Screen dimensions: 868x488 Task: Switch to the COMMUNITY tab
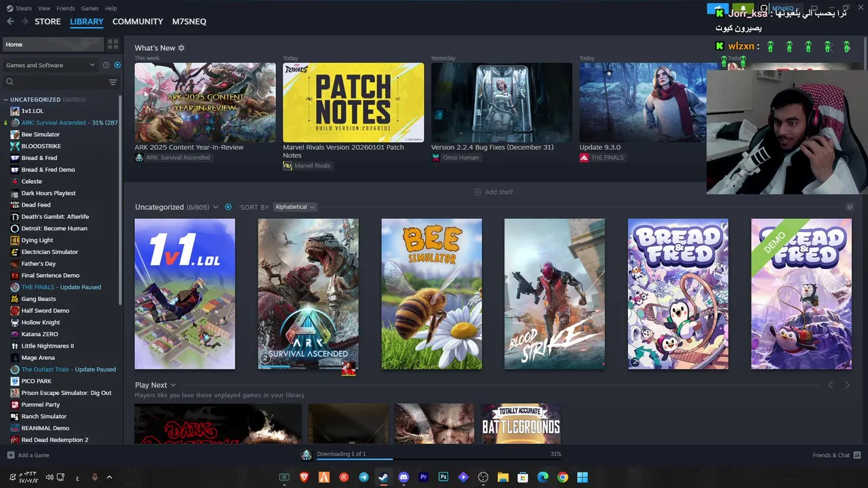(x=138, y=22)
